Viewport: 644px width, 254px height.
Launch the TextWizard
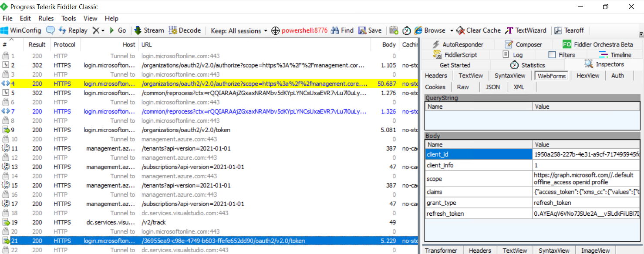click(x=526, y=30)
